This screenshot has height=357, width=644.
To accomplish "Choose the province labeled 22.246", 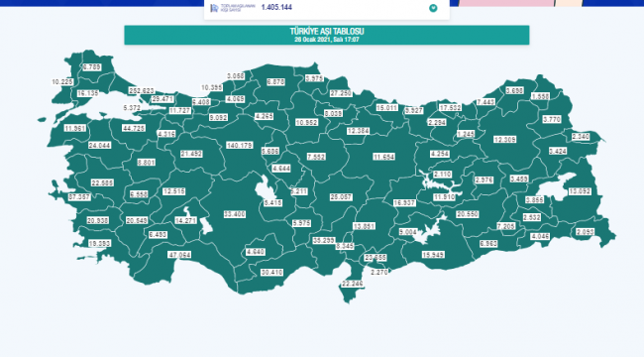I will point(353,284).
